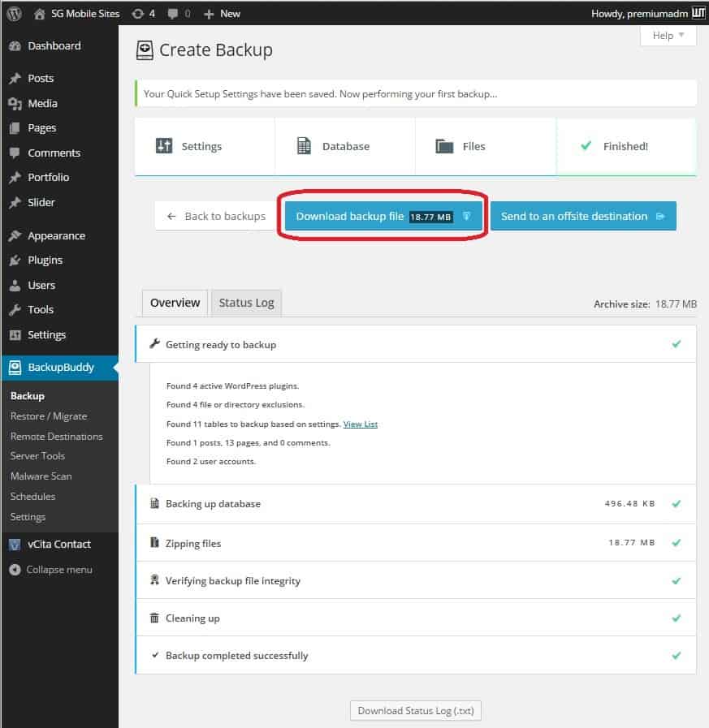Open Server Tools submenu item
This screenshot has width=709, height=728.
[x=37, y=456]
